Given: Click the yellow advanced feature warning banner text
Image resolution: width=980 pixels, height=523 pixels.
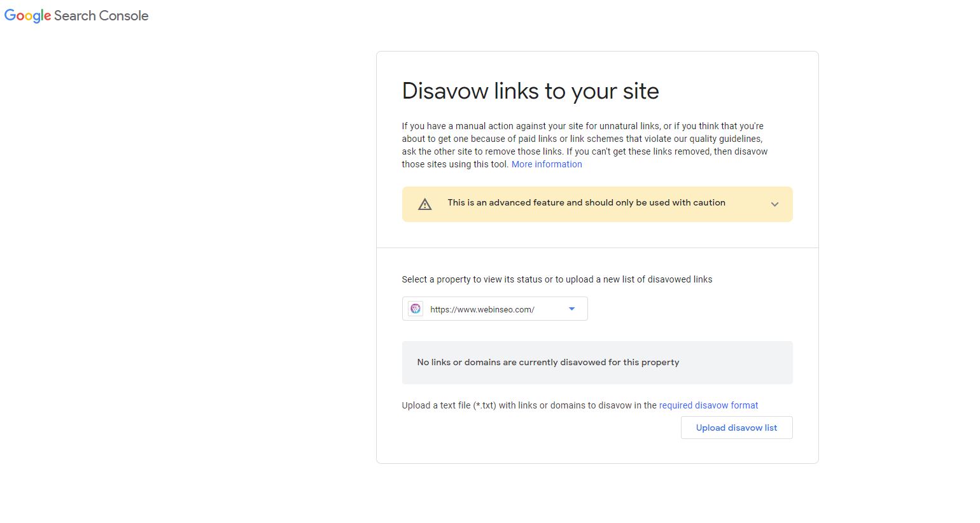Looking at the screenshot, I should click(586, 203).
